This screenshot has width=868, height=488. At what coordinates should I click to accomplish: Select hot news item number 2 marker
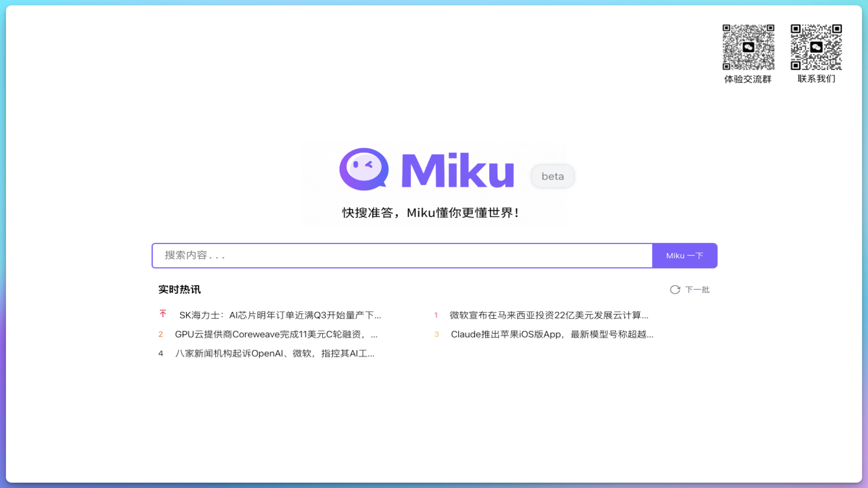[161, 334]
